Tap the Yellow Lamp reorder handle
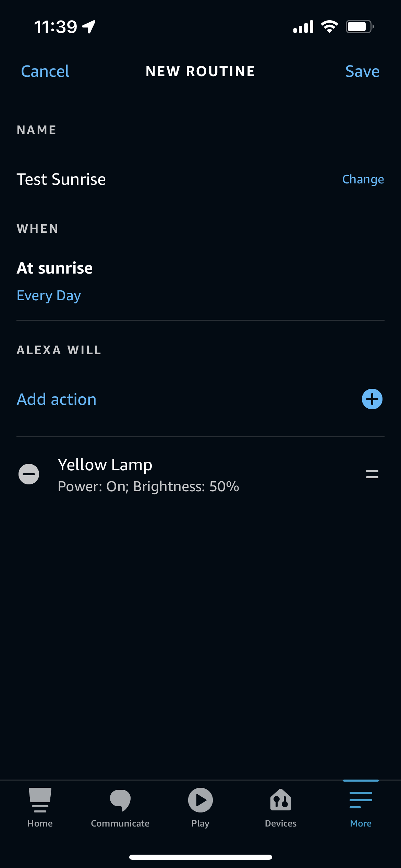401x868 pixels. 372,474
